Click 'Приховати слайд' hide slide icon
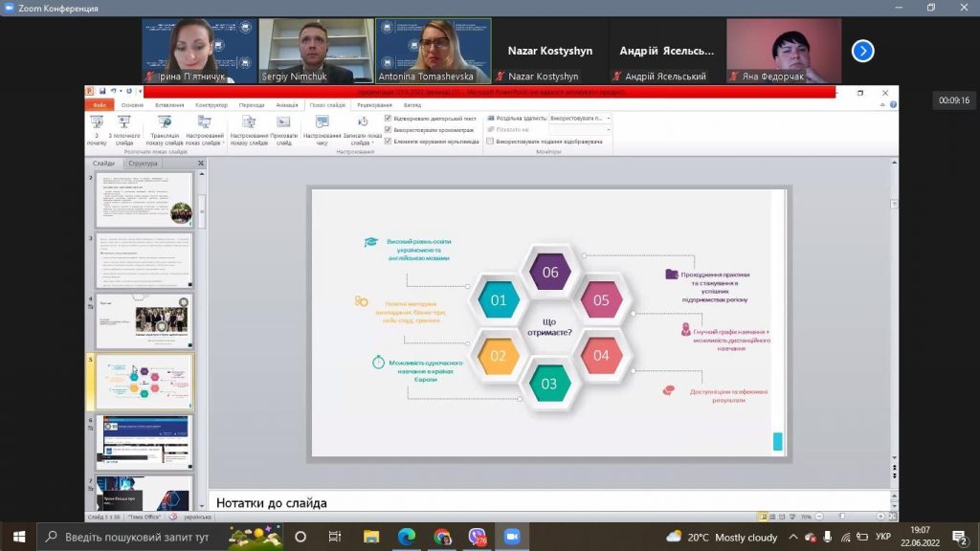The image size is (980, 551). tap(283, 130)
